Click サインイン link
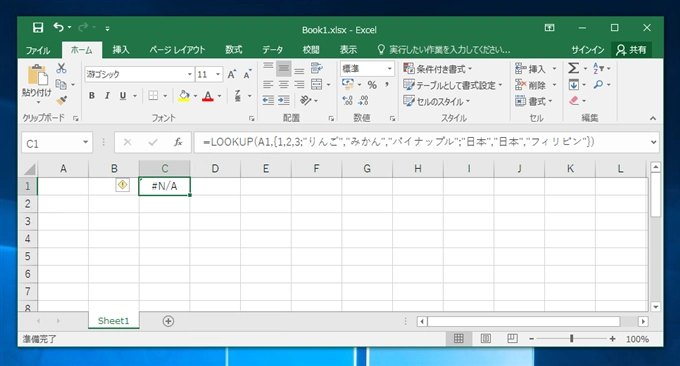The image size is (680, 366). (588, 50)
